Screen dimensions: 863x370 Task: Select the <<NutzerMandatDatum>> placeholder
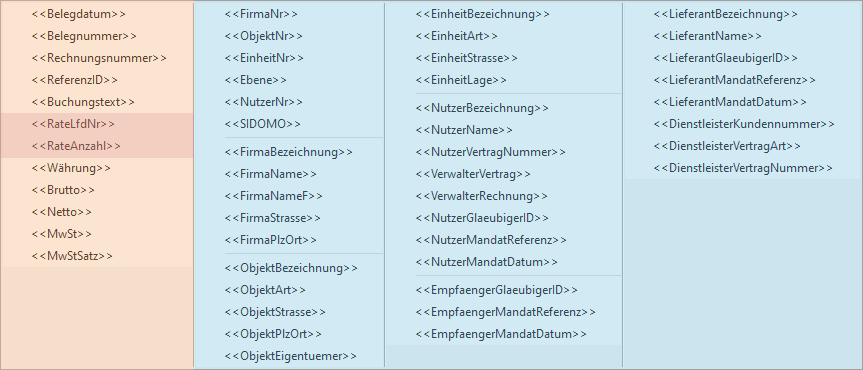point(487,262)
